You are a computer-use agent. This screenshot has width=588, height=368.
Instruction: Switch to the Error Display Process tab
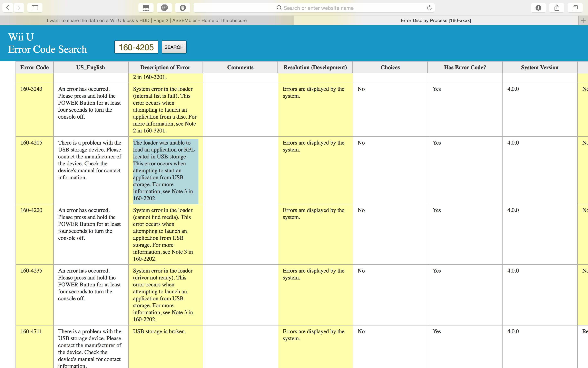pyautogui.click(x=436, y=20)
